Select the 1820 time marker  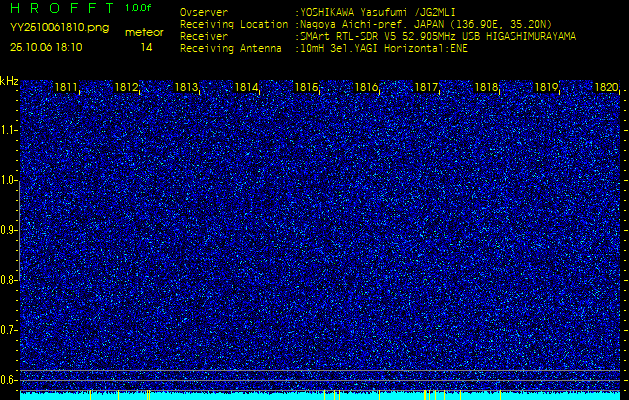(606, 88)
